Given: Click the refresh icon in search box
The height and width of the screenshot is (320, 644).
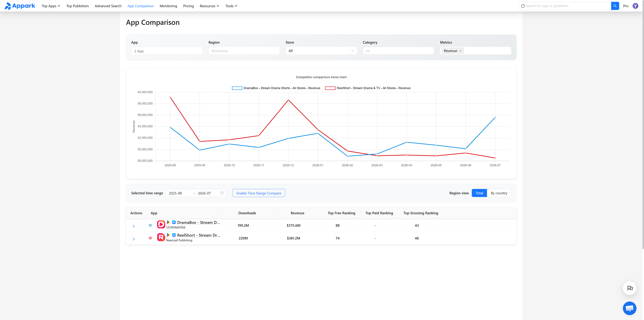Looking at the screenshot, I should 523,6.
